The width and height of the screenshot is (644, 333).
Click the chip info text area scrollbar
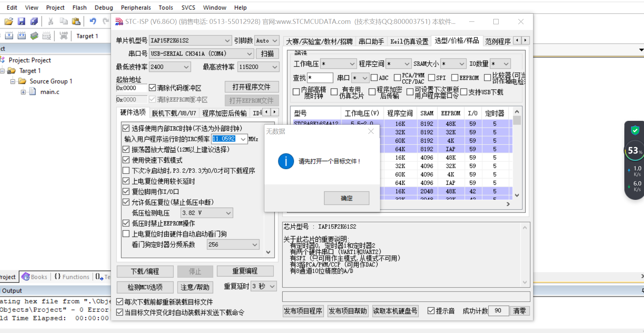525,255
